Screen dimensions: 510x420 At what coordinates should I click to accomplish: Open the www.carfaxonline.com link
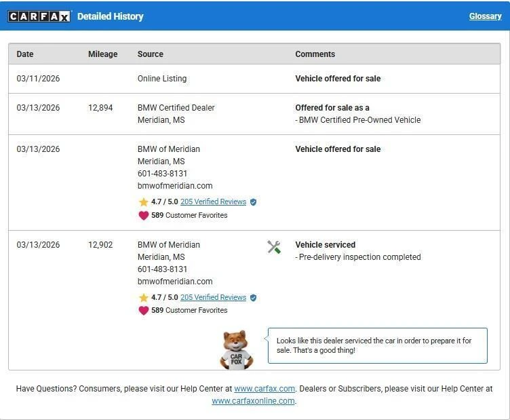(253, 401)
